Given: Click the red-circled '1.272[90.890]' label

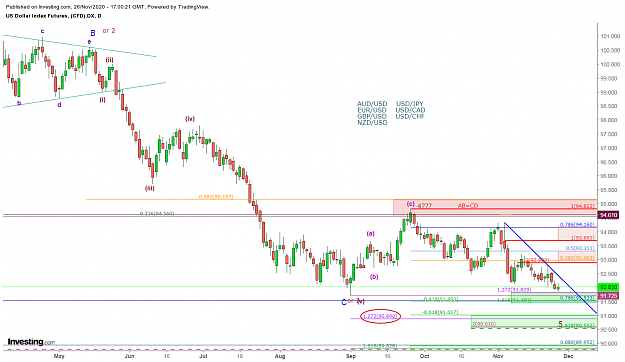Looking at the screenshot, I should pos(380,316).
